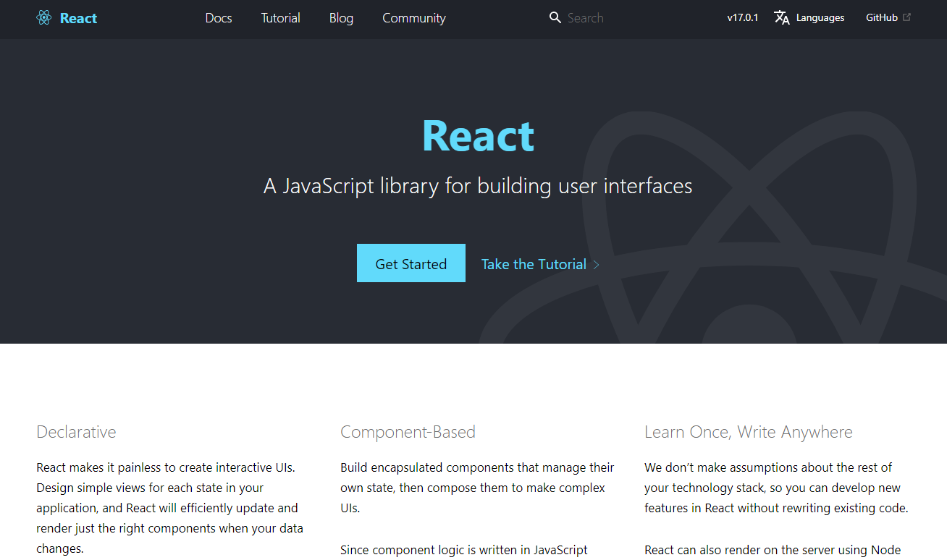Click the Learn Once, Write Anywhere heading

coord(749,433)
